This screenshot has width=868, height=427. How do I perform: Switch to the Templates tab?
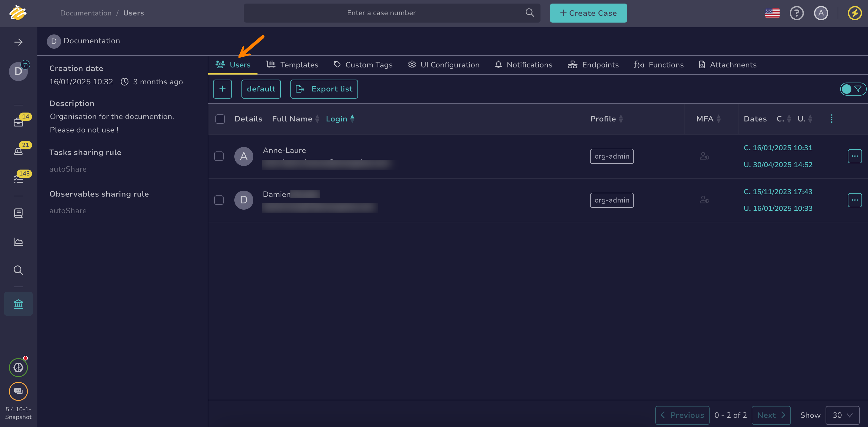point(292,65)
